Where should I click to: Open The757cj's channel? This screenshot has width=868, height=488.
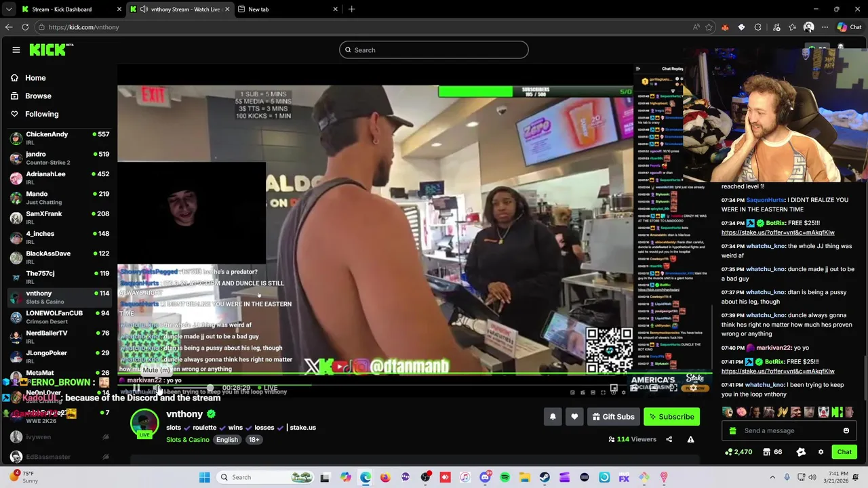pyautogui.click(x=60, y=277)
